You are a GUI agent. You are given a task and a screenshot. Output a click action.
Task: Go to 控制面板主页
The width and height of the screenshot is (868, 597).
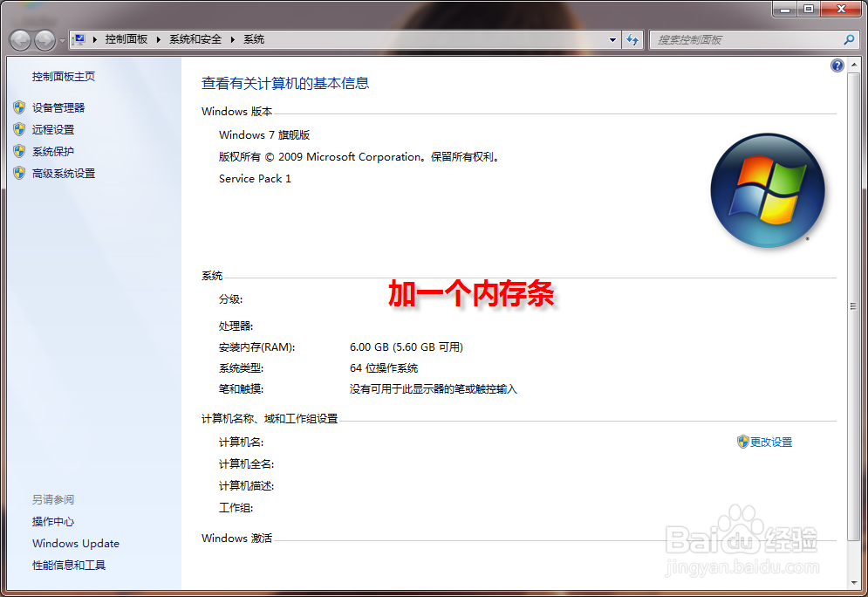coord(64,77)
